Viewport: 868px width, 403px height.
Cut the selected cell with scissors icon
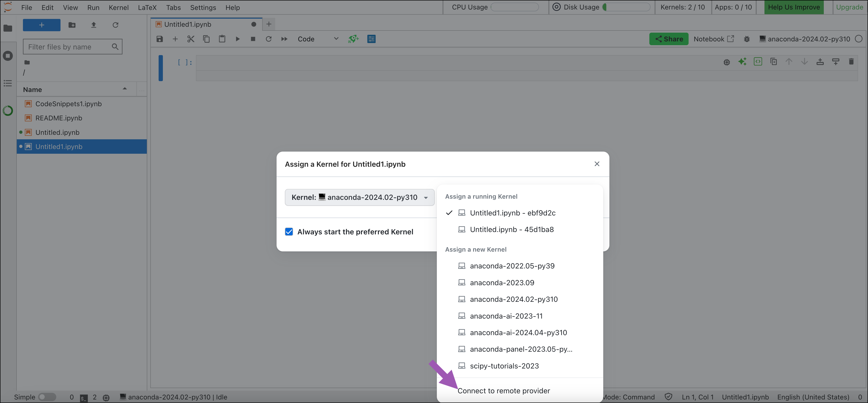(191, 39)
